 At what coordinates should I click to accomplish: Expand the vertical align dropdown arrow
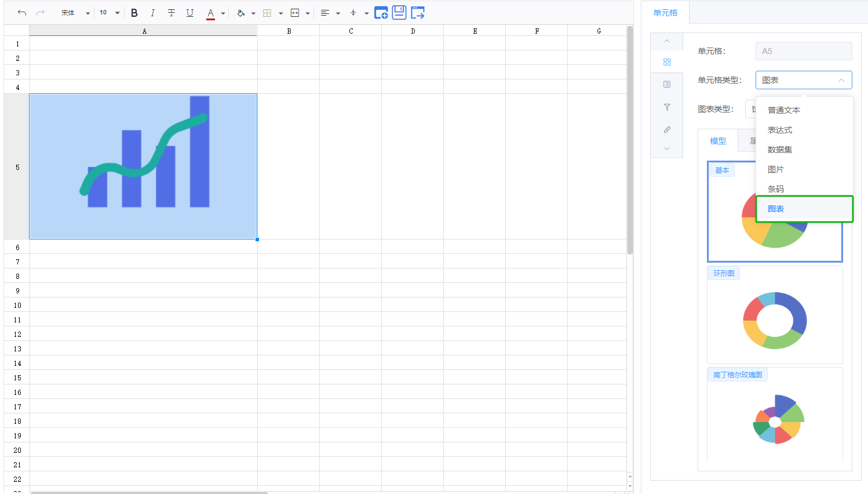point(366,13)
